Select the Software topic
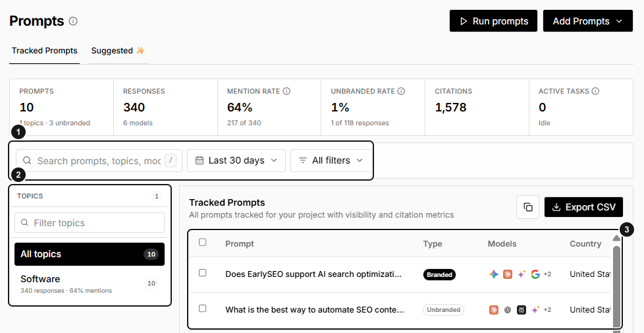 point(90,284)
